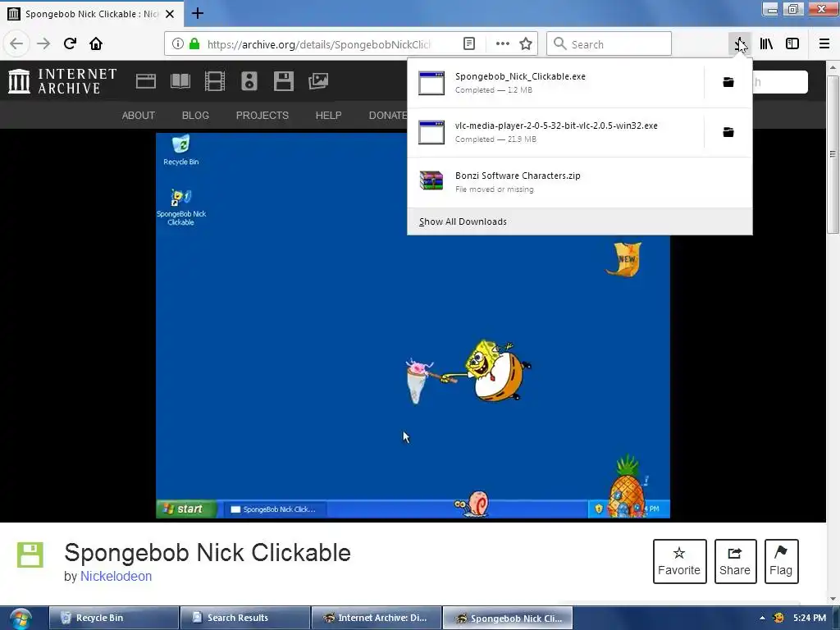Viewport: 840px width, 630px height.
Task: Click the address bar URL archive.org/details
Action: tap(319, 44)
